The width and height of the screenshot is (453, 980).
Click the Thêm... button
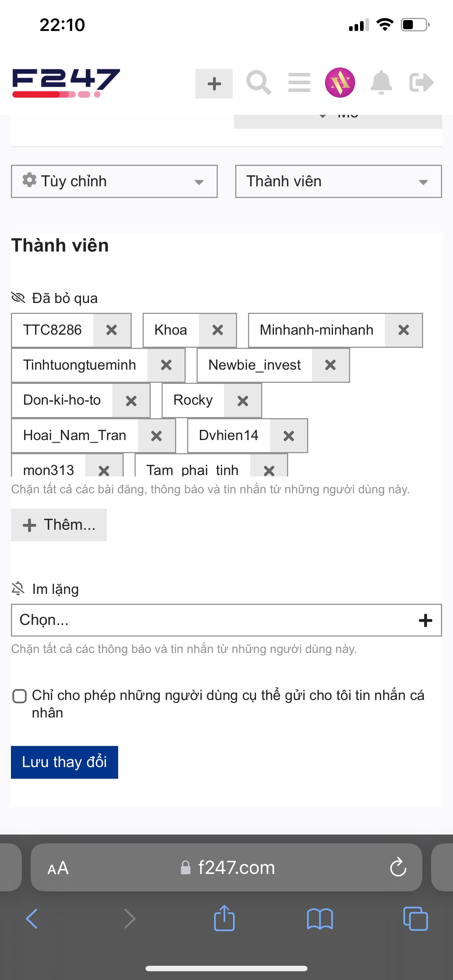click(59, 525)
